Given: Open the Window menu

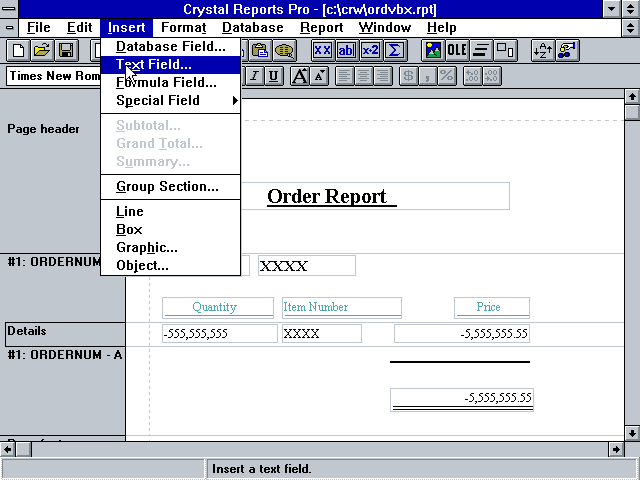Looking at the screenshot, I should (x=385, y=28).
